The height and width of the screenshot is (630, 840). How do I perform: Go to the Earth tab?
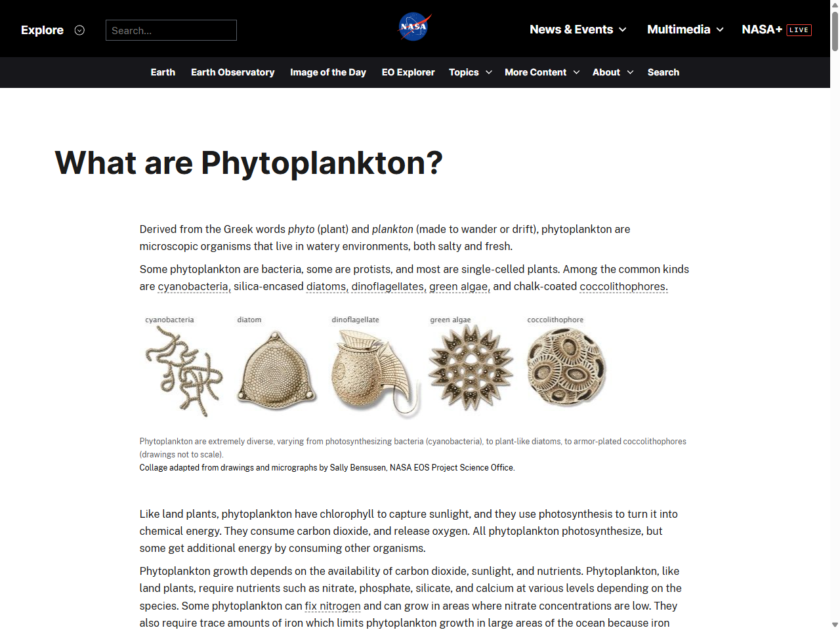[163, 72]
